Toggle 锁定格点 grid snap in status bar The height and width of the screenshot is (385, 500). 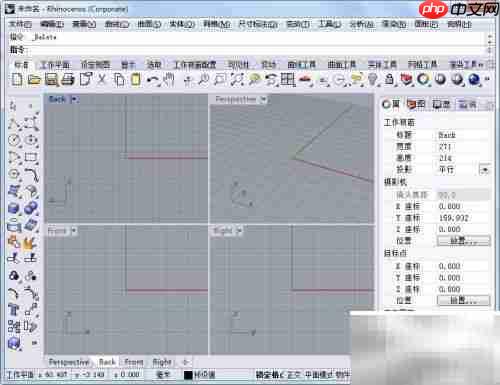[269, 375]
